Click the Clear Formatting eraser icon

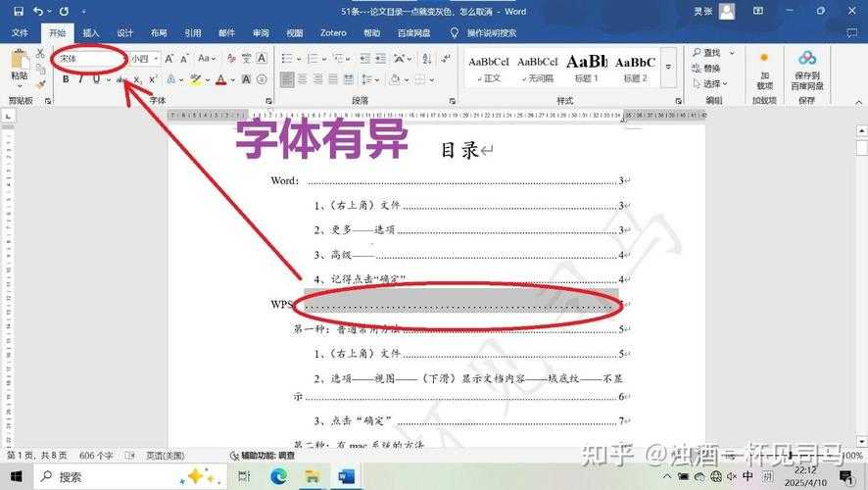point(231,58)
